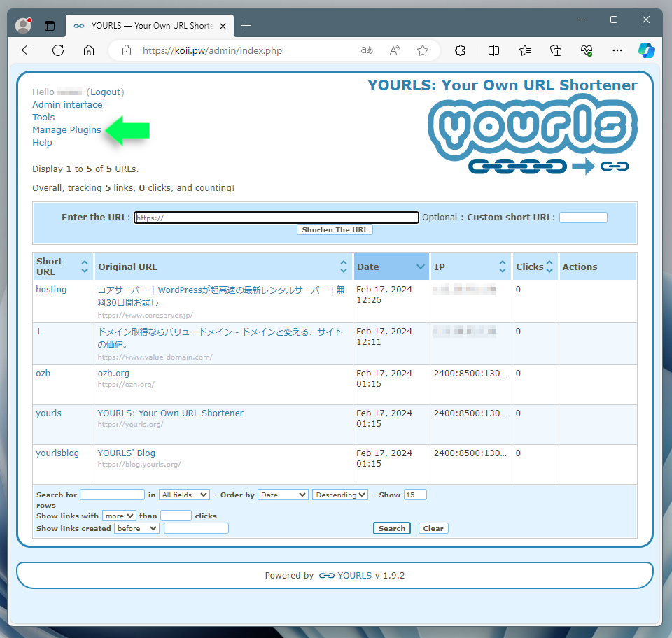Open the Tools menu link
This screenshot has height=638, width=672.
coord(43,118)
